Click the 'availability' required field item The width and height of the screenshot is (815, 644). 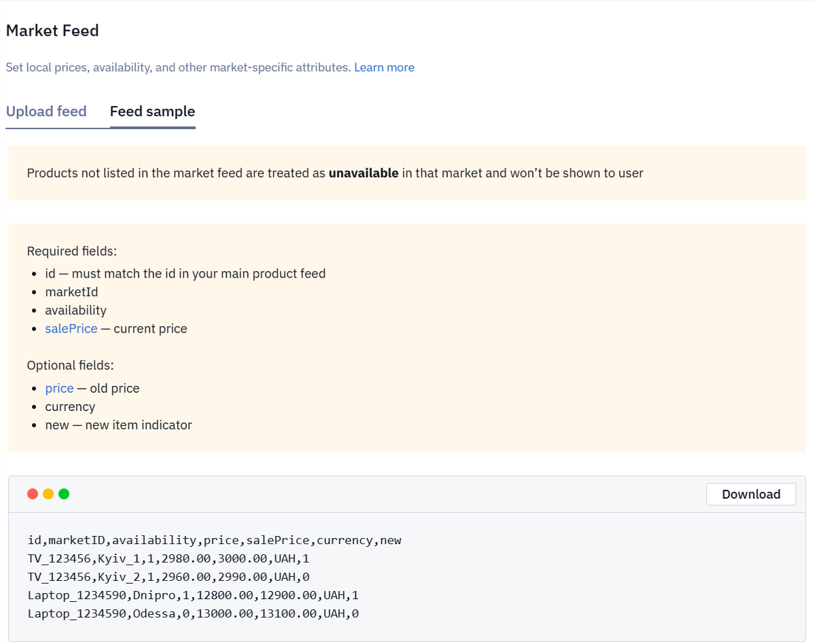pos(76,310)
